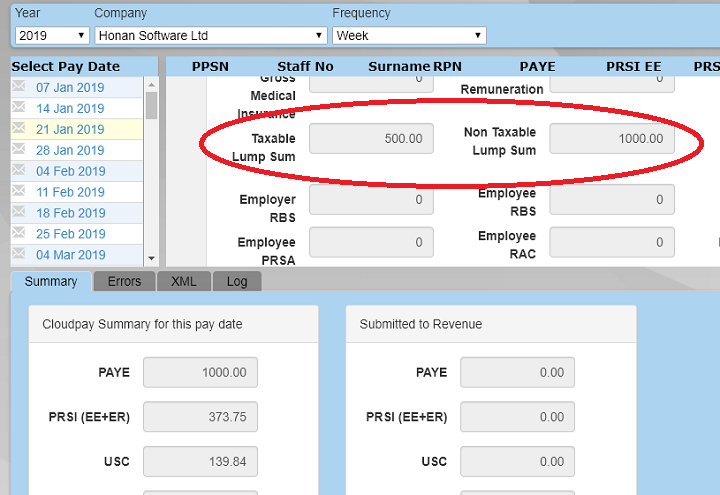720x495 pixels.
Task: Click envelope icon beside 21 Jan 2019
Action: point(19,129)
